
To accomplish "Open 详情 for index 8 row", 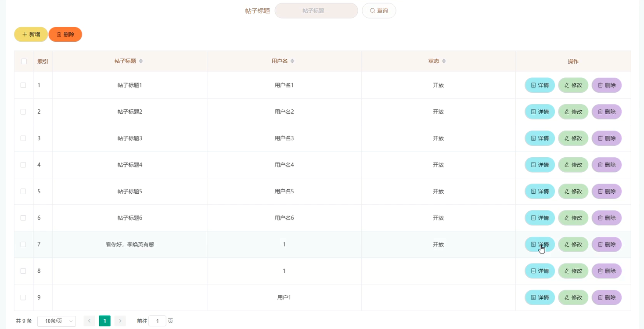I will click(540, 271).
